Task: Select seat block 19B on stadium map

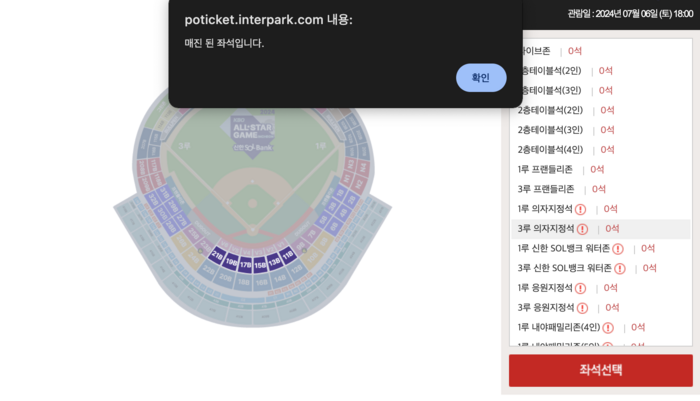Action: click(231, 262)
